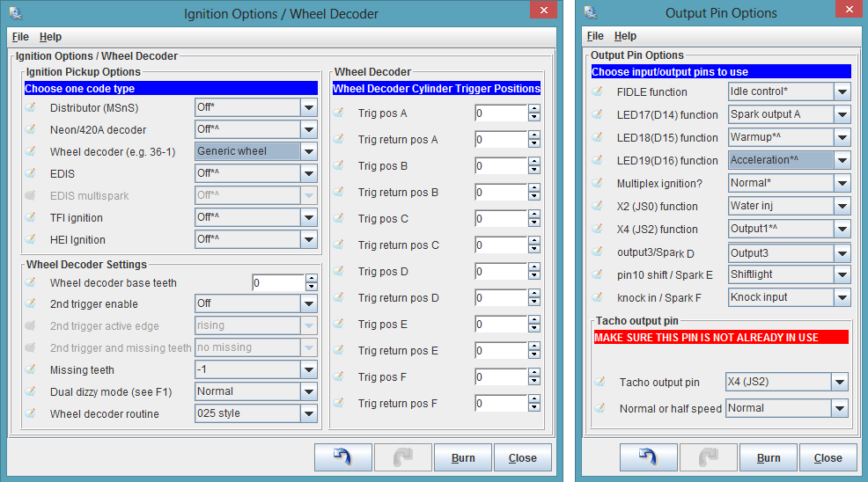Increase Wheel decoder base teeth value
The height and width of the screenshot is (482, 868).
click(x=312, y=278)
